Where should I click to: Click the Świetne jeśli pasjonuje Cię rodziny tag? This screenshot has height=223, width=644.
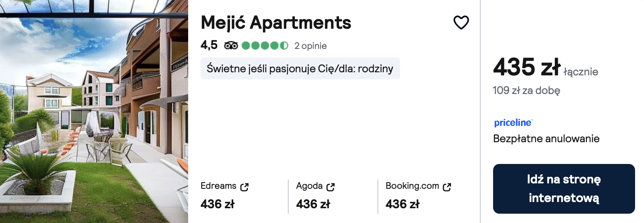pos(300,68)
